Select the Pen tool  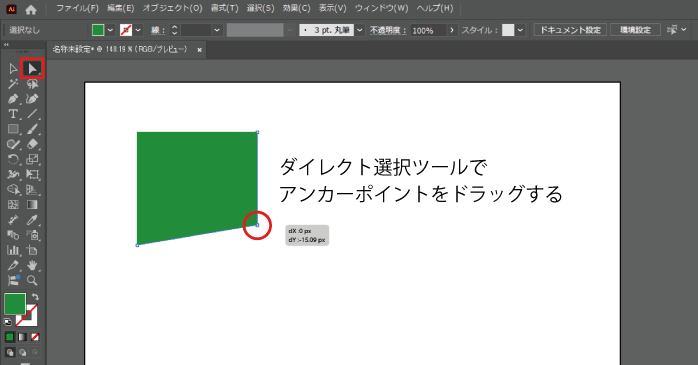point(13,99)
